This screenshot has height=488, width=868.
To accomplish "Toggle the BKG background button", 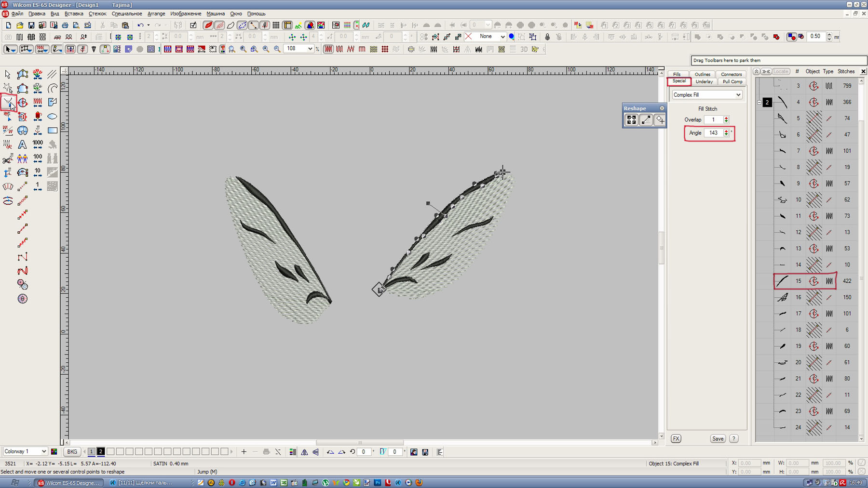I will click(x=72, y=452).
